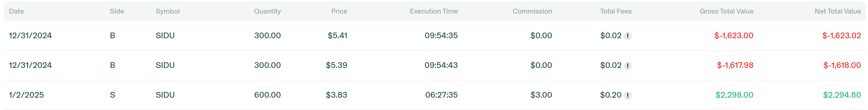
Task: Click the Side column header
Action: point(117,11)
